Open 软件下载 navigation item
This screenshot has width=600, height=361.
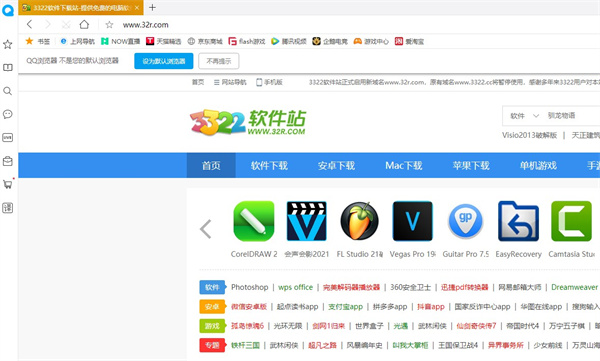pos(269,165)
